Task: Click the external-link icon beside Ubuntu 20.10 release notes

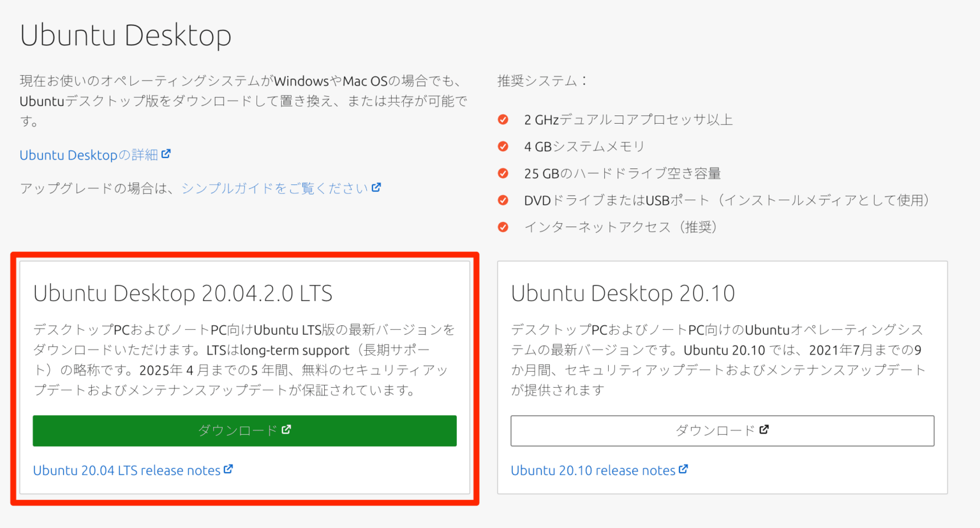Action: tap(684, 470)
